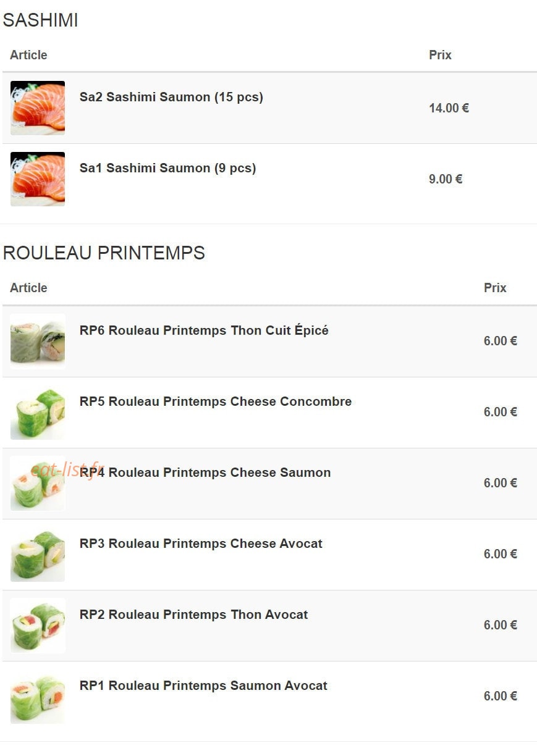Open RP4 Rouleau Printemps Cheese Saumon

point(205,472)
